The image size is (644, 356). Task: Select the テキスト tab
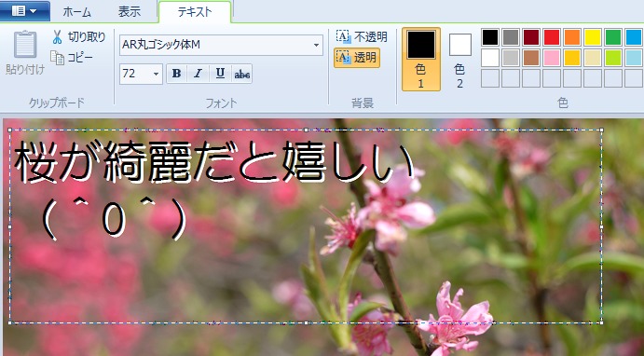pos(195,12)
